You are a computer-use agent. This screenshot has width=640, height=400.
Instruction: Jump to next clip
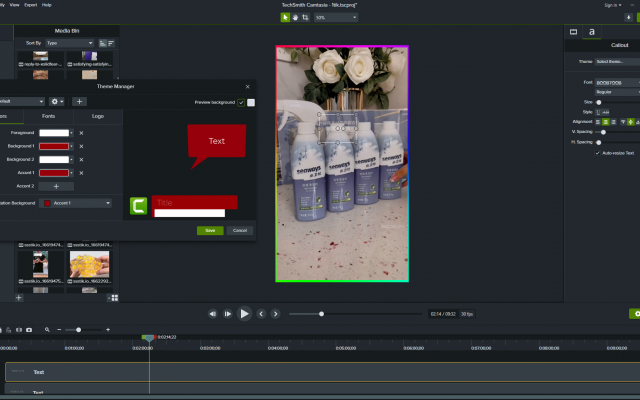276,314
